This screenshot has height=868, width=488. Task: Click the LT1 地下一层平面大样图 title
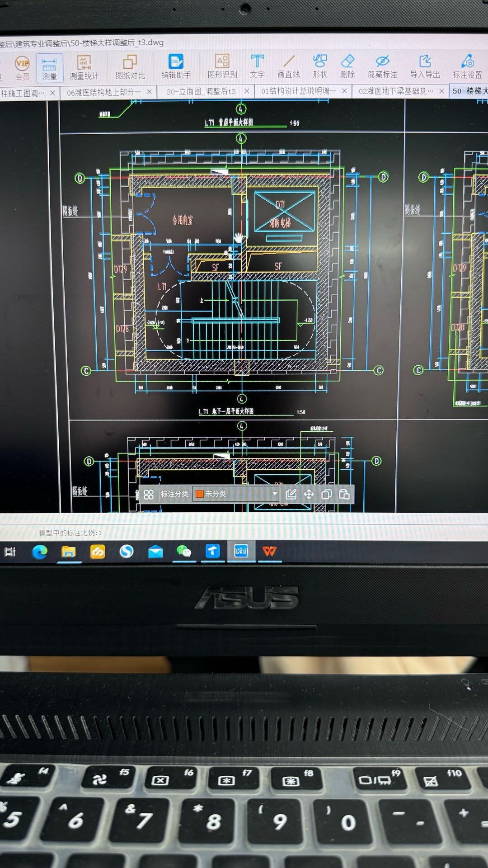(x=226, y=411)
